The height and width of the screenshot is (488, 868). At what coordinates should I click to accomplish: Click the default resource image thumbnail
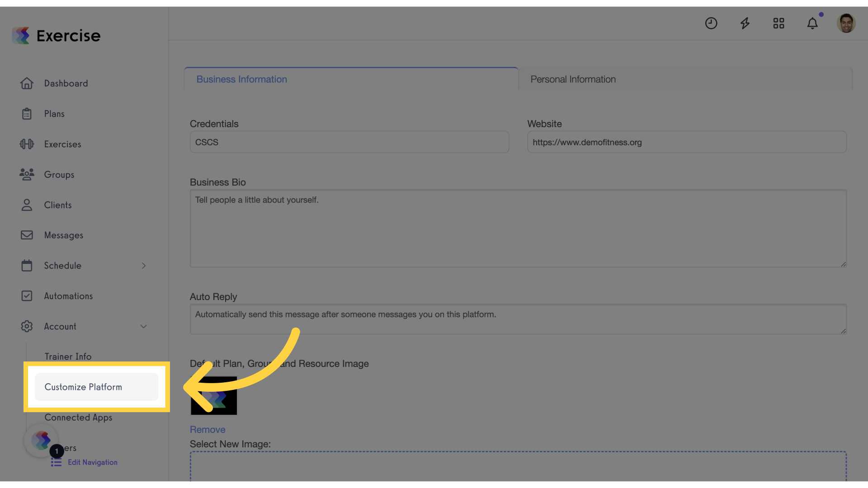[214, 395]
